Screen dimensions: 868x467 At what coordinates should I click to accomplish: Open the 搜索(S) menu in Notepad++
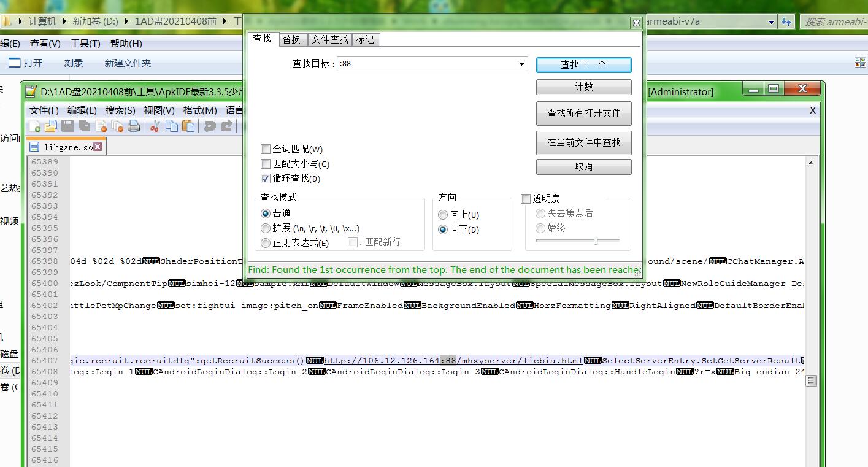[x=120, y=110]
